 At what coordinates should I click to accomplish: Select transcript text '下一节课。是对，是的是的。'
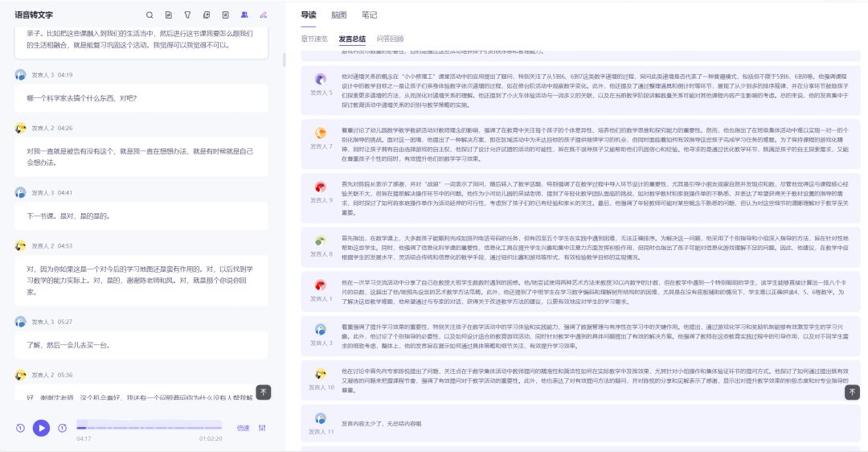click(68, 216)
